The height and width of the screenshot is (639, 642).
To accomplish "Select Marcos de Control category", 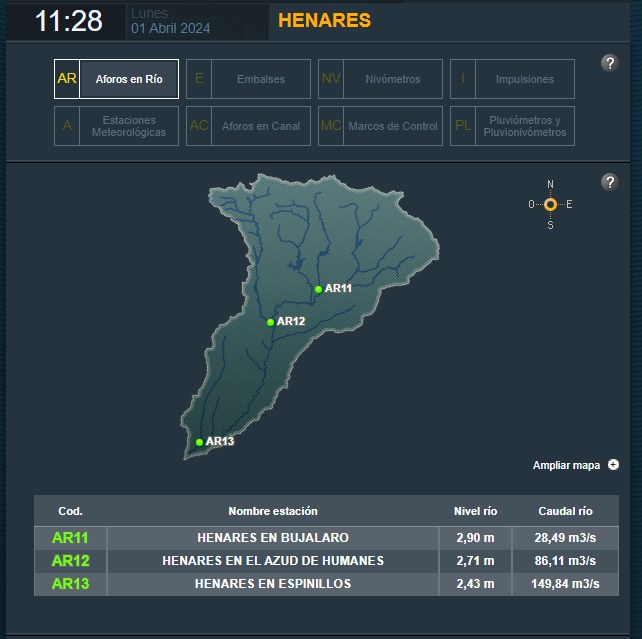I will pos(380,126).
